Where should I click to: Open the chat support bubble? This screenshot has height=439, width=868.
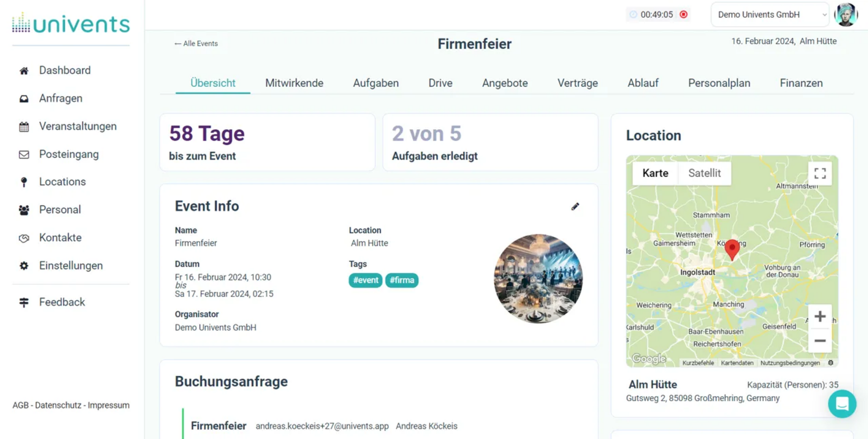(x=842, y=403)
